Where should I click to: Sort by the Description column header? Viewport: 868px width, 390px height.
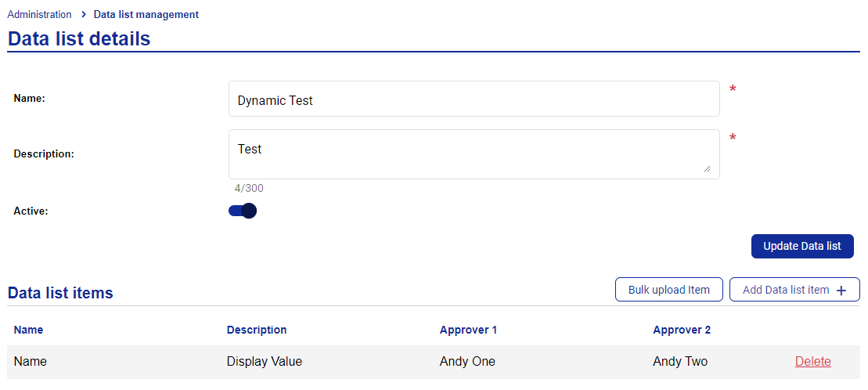click(257, 330)
